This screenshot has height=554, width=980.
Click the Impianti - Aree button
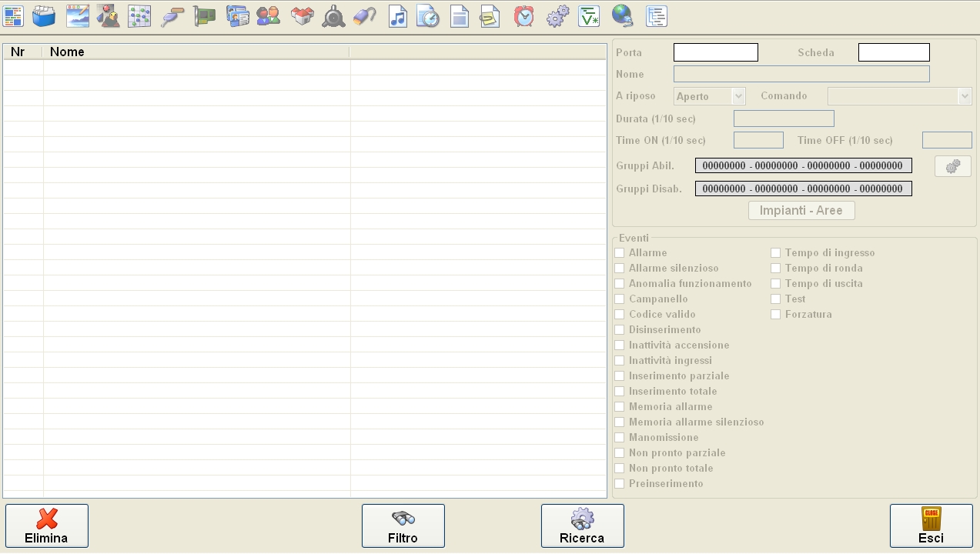point(801,211)
